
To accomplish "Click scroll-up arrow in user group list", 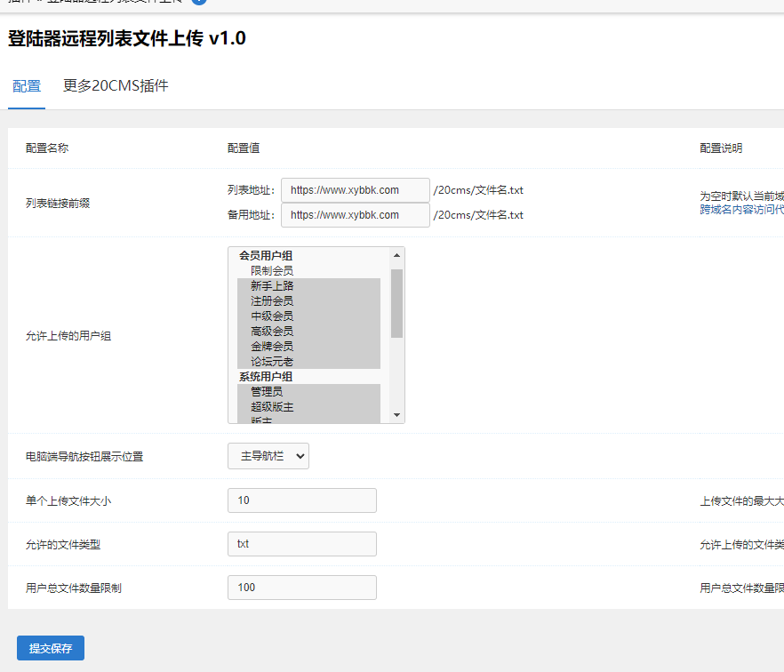I will (x=396, y=256).
